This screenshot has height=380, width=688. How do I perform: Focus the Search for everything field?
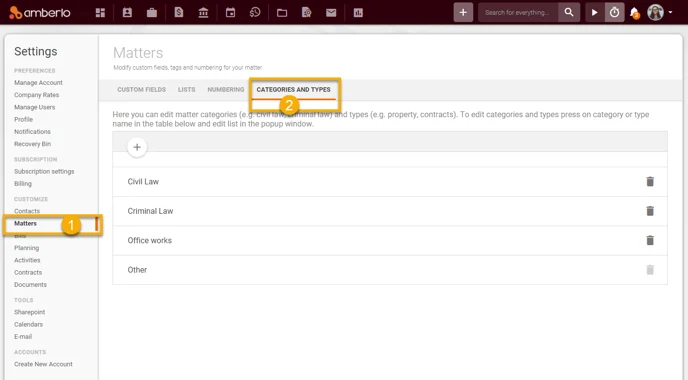click(518, 13)
